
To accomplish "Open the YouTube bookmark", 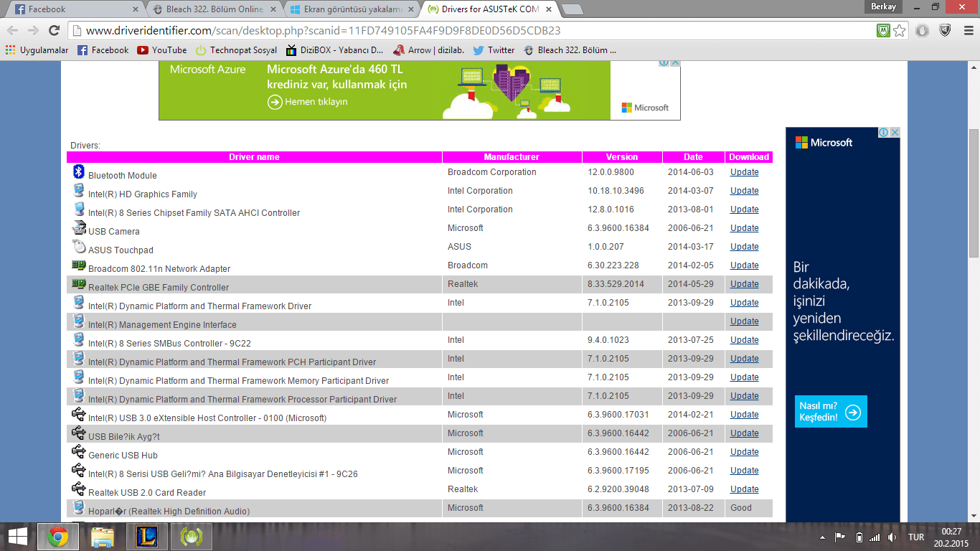I will click(162, 50).
